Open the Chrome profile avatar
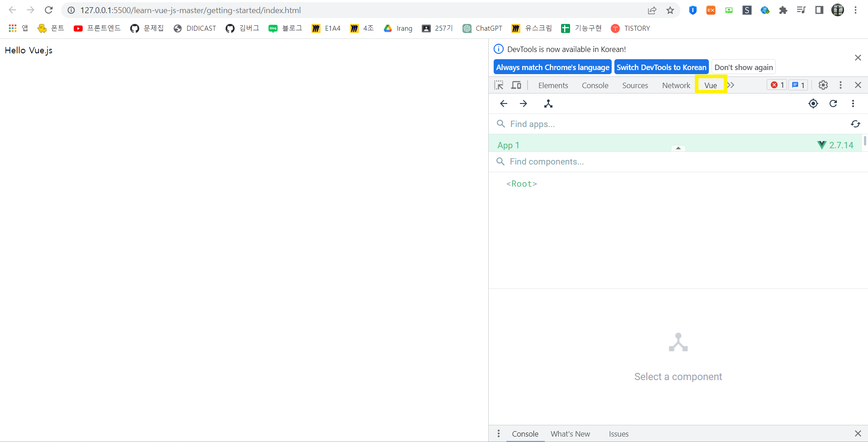The image size is (868, 442). (x=838, y=10)
